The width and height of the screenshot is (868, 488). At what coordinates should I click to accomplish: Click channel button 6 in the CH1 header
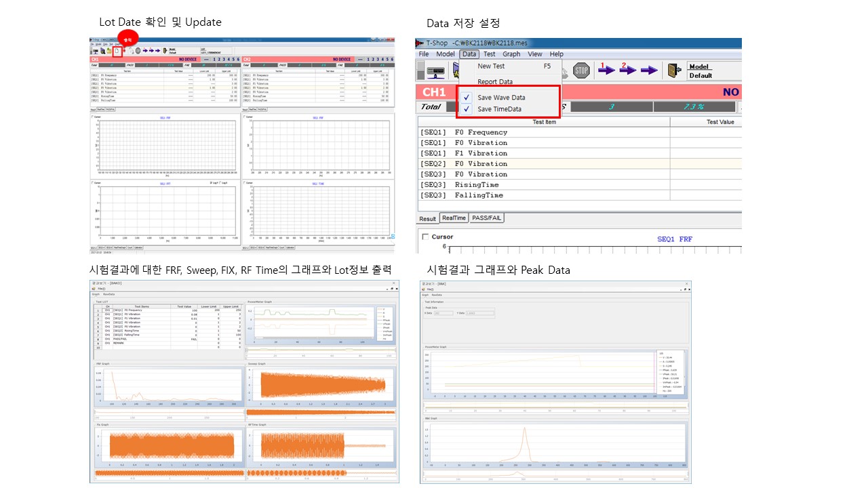(x=238, y=59)
